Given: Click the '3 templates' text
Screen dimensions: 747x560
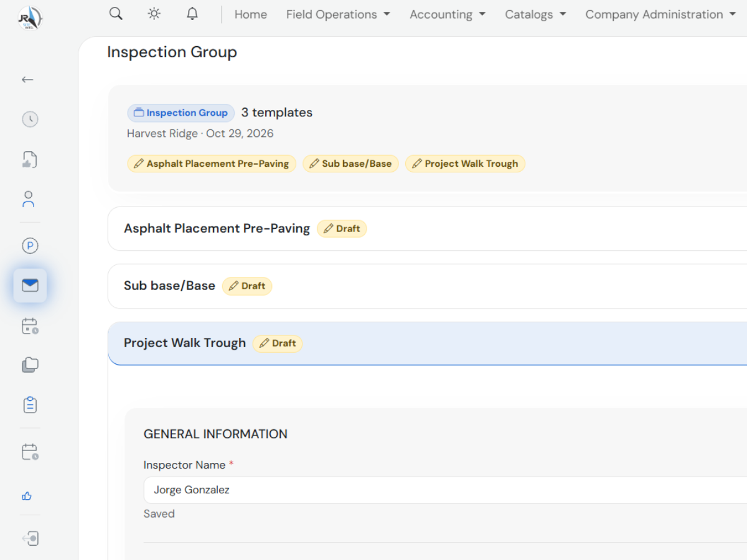Looking at the screenshot, I should tap(277, 113).
